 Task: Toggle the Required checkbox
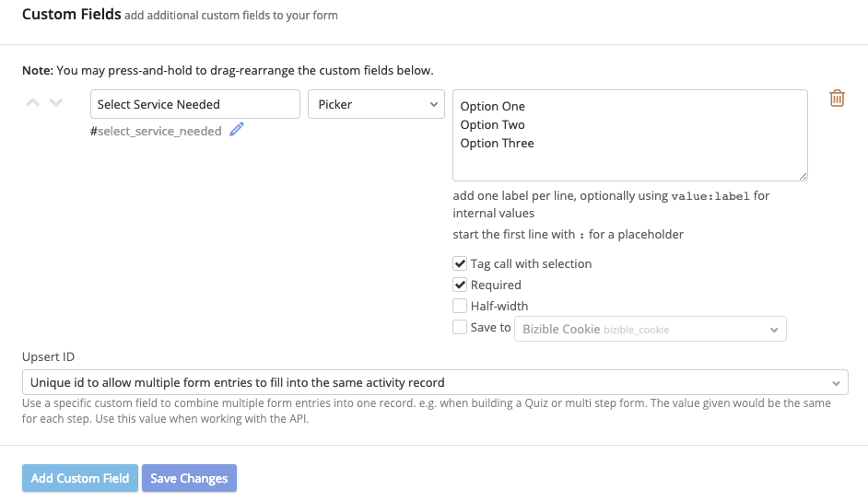(460, 285)
